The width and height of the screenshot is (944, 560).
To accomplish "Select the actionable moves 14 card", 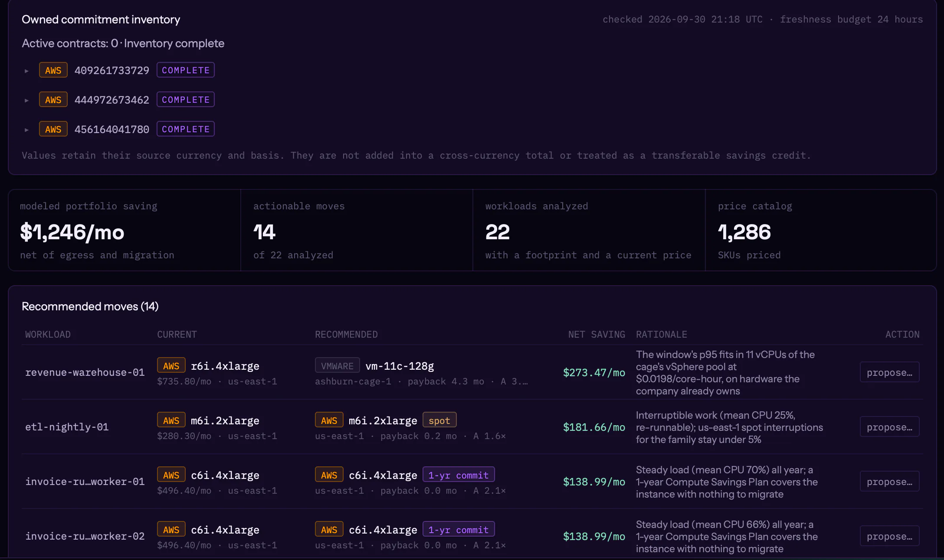I will point(357,230).
